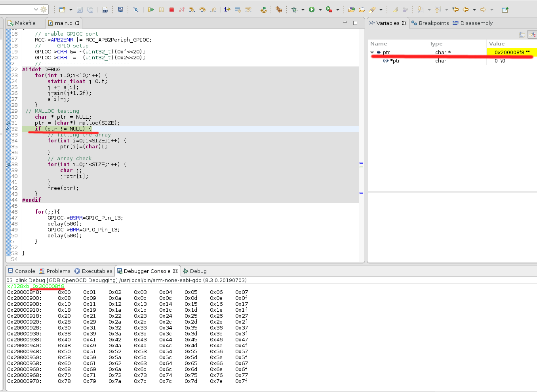
Task: Enable Skip All Breakpoints toggle
Action: [137, 9]
